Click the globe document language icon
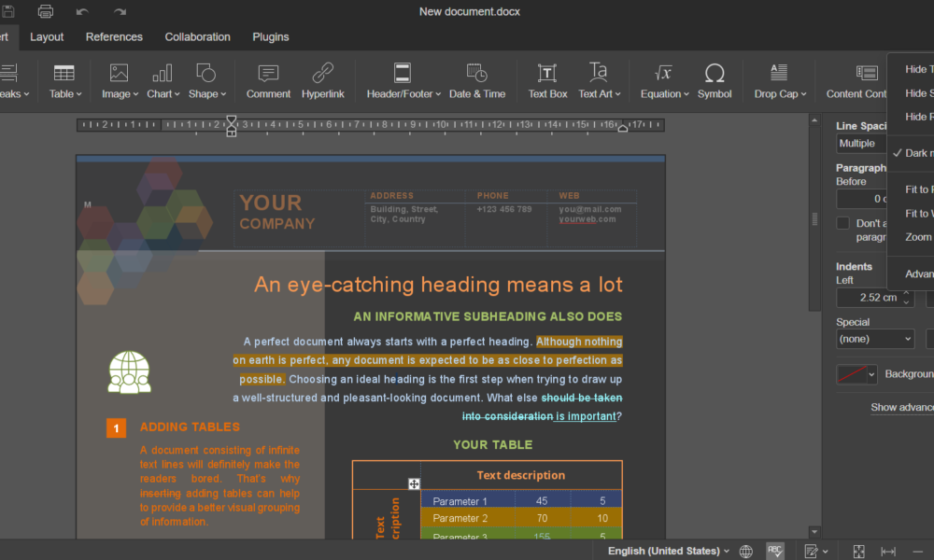 tap(745, 552)
